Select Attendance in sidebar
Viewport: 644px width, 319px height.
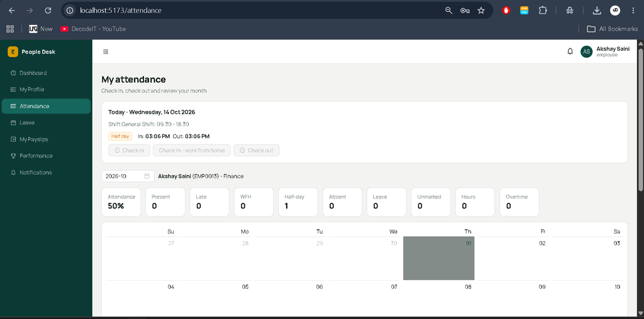pyautogui.click(x=46, y=106)
